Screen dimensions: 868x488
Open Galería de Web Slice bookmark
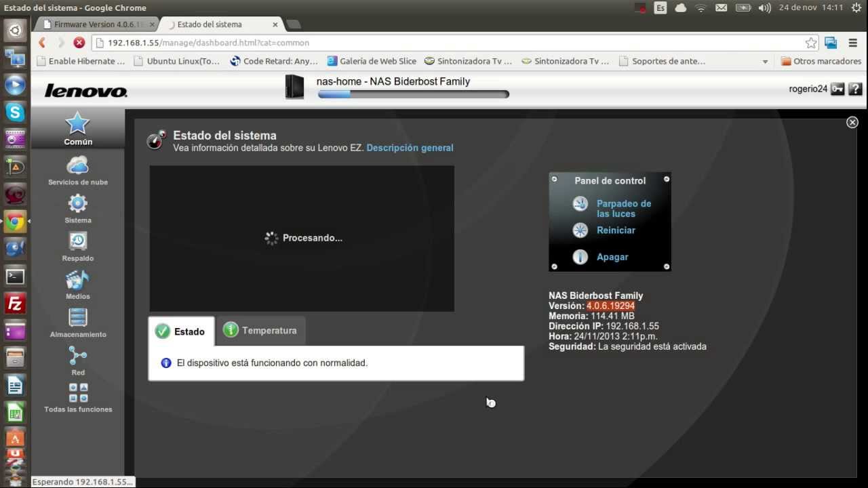pyautogui.click(x=372, y=61)
